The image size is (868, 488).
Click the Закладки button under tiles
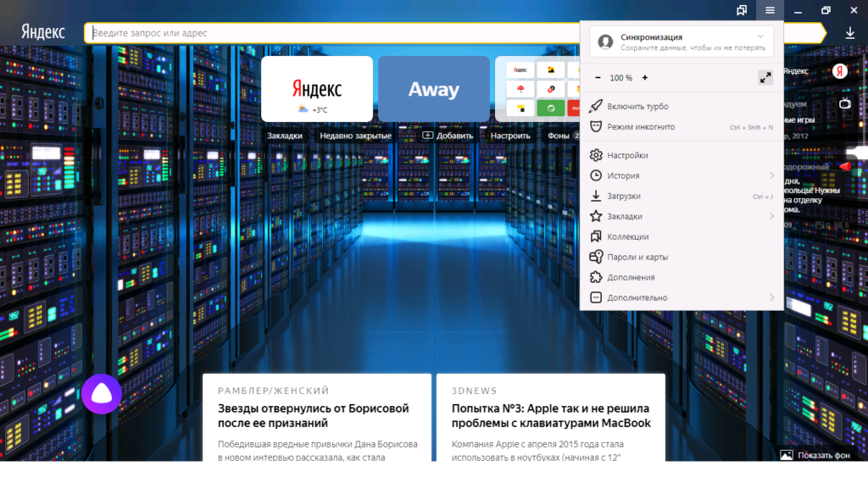coord(285,136)
